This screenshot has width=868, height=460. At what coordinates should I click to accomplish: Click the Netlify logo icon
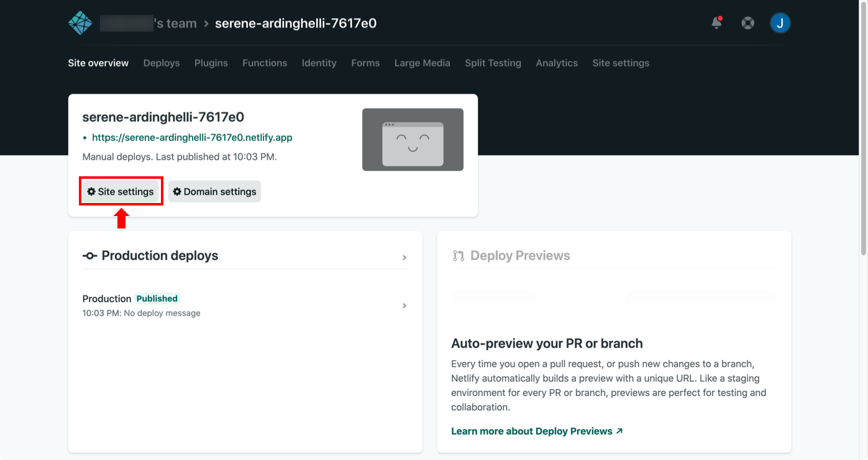[x=80, y=24]
